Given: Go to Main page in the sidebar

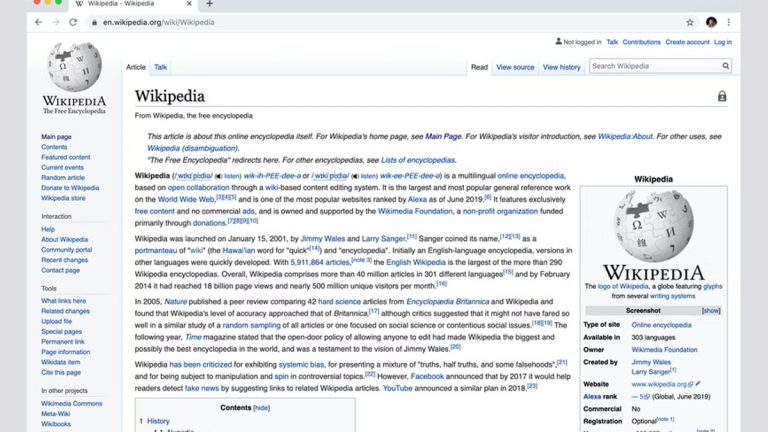Looking at the screenshot, I should point(56,137).
